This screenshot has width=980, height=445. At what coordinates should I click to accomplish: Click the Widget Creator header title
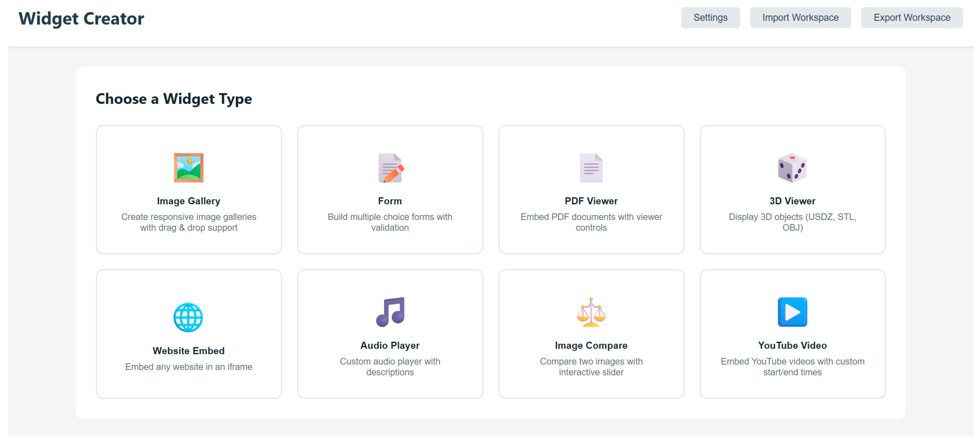click(81, 18)
